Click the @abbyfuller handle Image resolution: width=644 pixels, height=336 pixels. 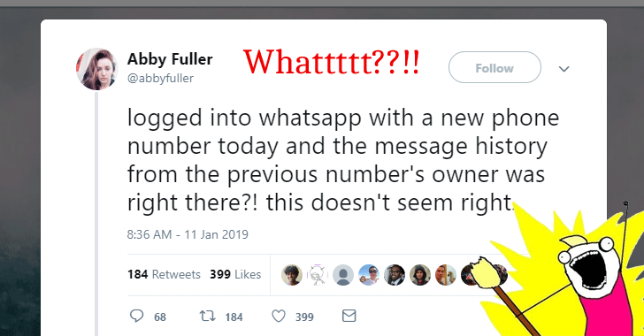(160, 78)
